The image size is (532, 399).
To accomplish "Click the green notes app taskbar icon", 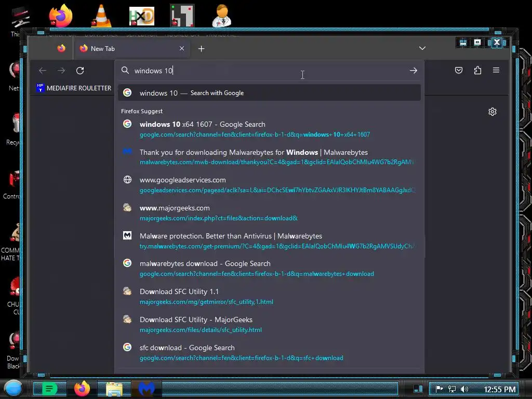I will (x=49, y=389).
